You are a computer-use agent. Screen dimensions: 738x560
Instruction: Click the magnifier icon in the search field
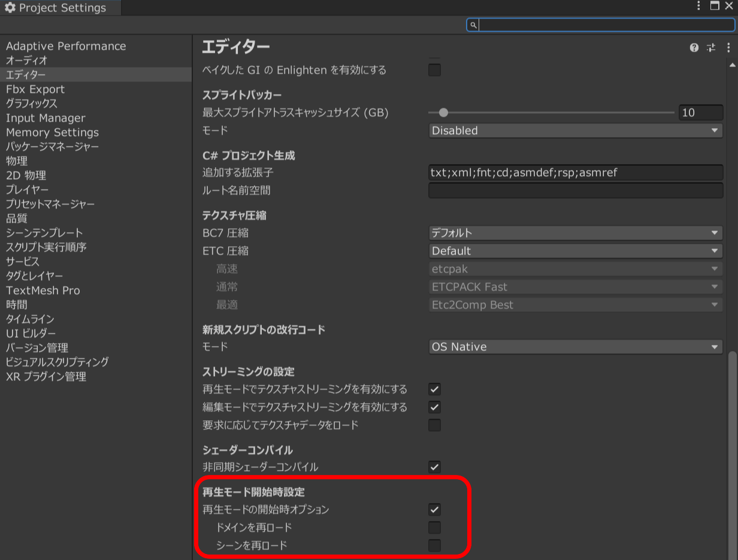tap(473, 25)
